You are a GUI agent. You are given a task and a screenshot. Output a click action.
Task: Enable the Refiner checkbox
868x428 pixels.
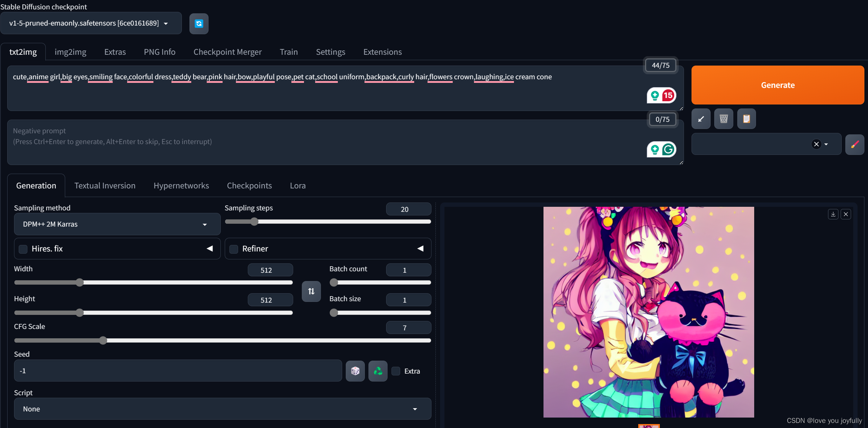pos(234,249)
